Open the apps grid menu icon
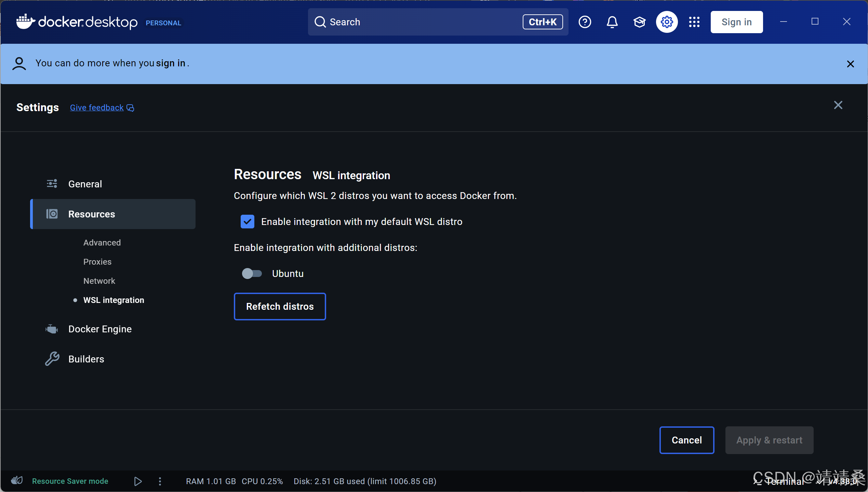Viewport: 868px width, 492px height. tap(694, 22)
